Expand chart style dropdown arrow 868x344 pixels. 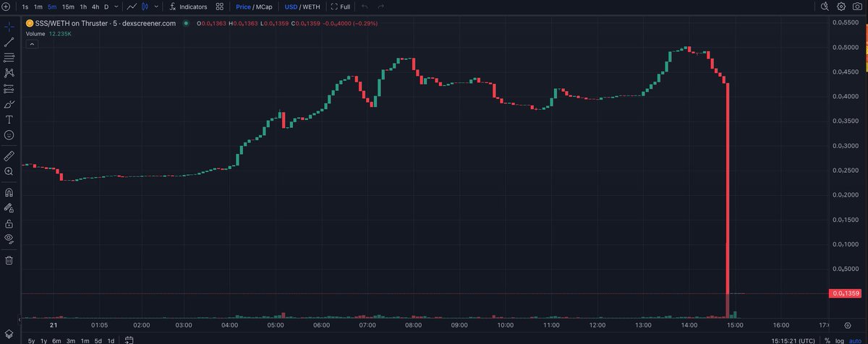[156, 7]
